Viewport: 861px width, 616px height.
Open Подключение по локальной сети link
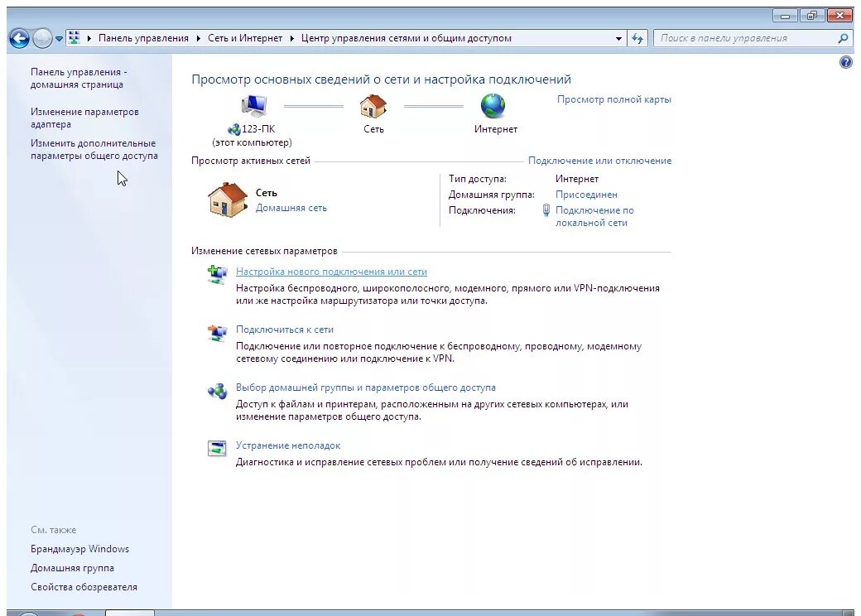pyautogui.click(x=594, y=216)
